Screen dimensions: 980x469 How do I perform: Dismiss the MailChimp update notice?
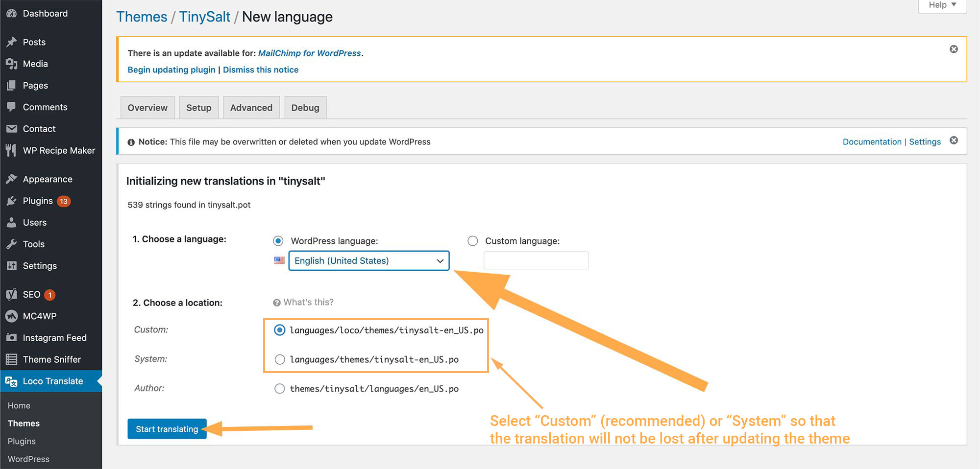tap(954, 49)
